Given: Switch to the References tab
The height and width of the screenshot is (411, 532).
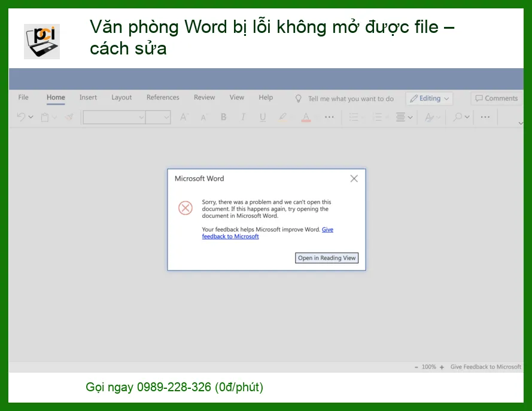Looking at the screenshot, I should pyautogui.click(x=163, y=98).
